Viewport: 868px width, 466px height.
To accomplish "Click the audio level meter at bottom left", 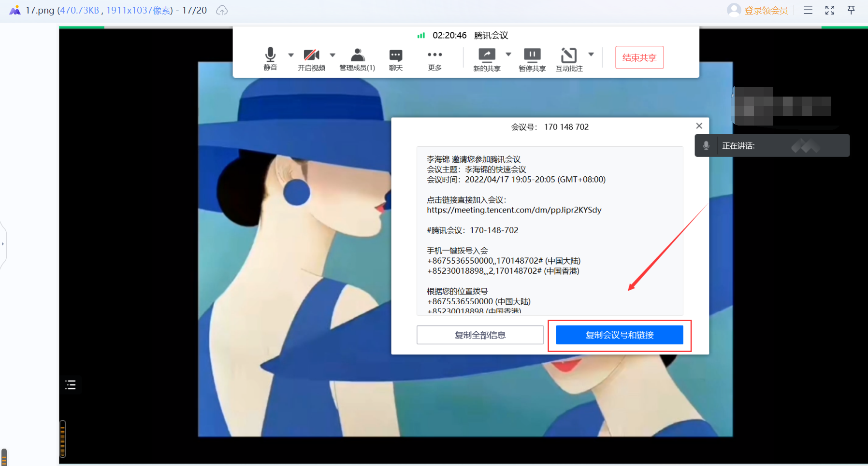I will [62, 438].
